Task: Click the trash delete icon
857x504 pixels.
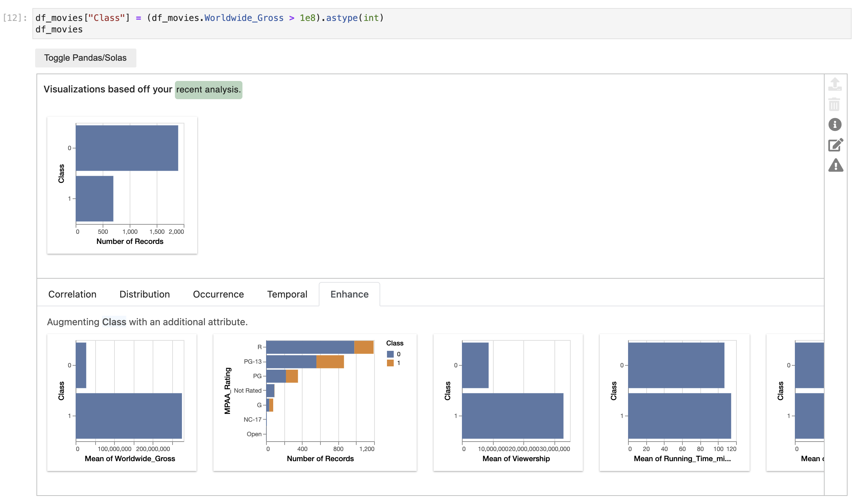Action: (x=835, y=104)
